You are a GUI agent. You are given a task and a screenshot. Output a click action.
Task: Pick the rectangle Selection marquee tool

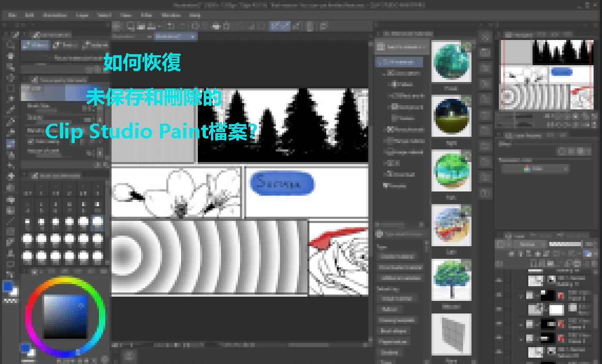coord(10,88)
